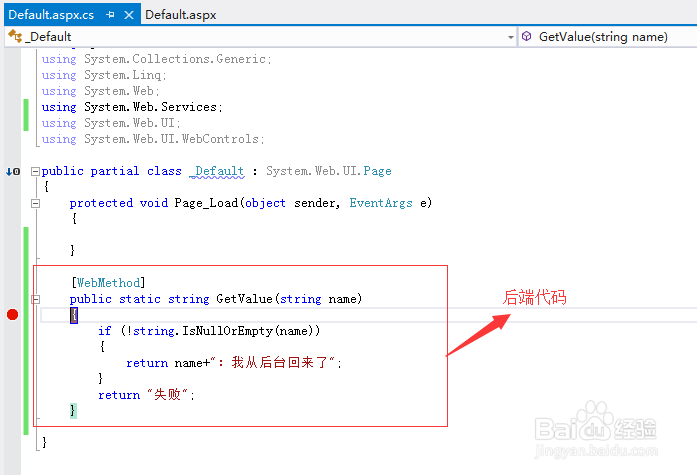Remove the red breakpoint in the margin
Viewport: 697px width, 475px height.
pyautogui.click(x=12, y=315)
